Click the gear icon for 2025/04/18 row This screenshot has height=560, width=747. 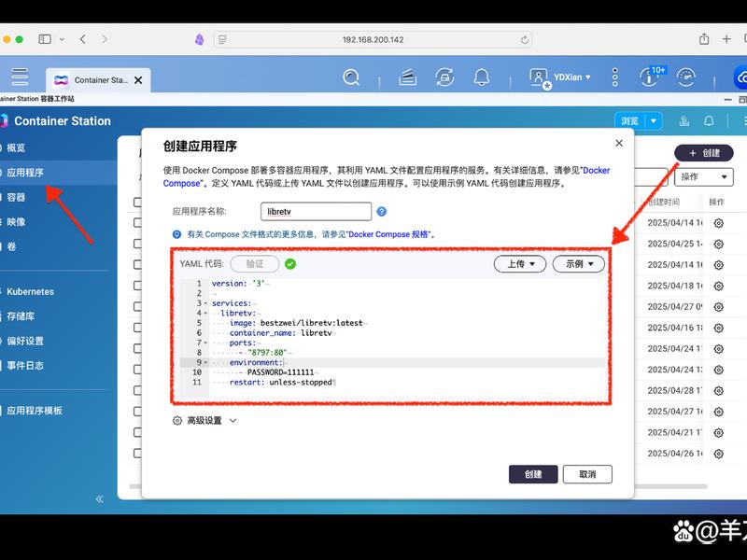[x=719, y=286]
